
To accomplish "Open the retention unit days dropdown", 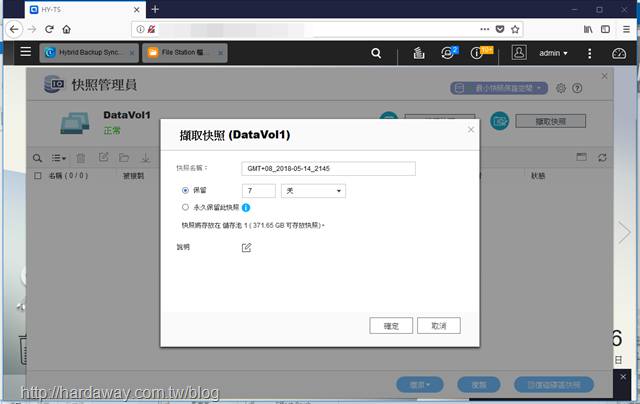I will pos(313,191).
